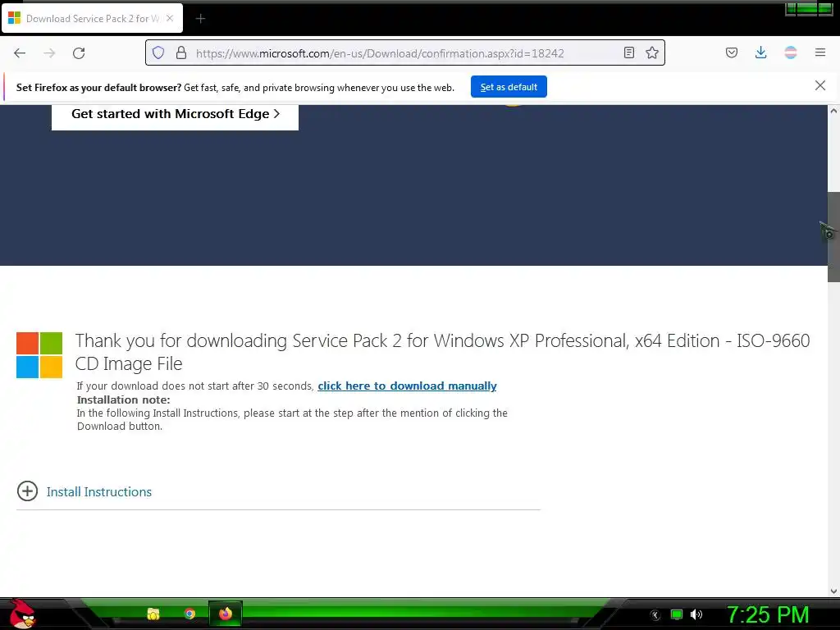View site security padlock details
Image resolution: width=840 pixels, height=630 pixels.
coord(181,52)
